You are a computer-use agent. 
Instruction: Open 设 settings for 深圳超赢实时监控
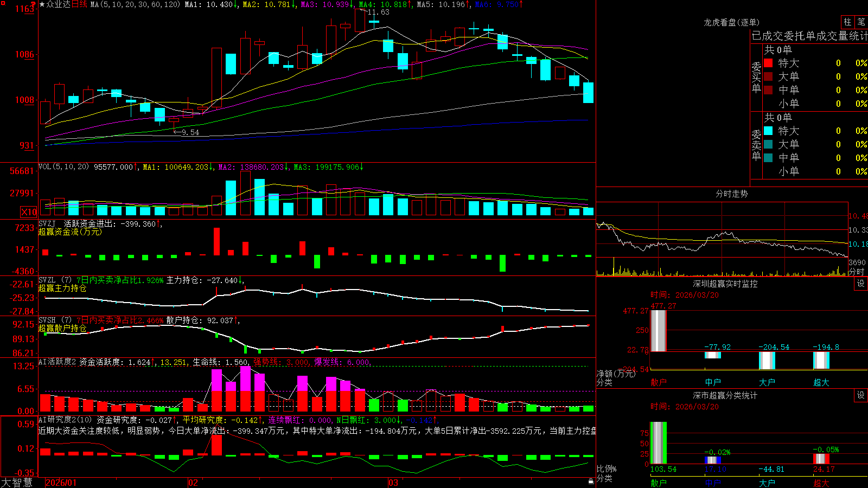pyautogui.click(x=861, y=284)
